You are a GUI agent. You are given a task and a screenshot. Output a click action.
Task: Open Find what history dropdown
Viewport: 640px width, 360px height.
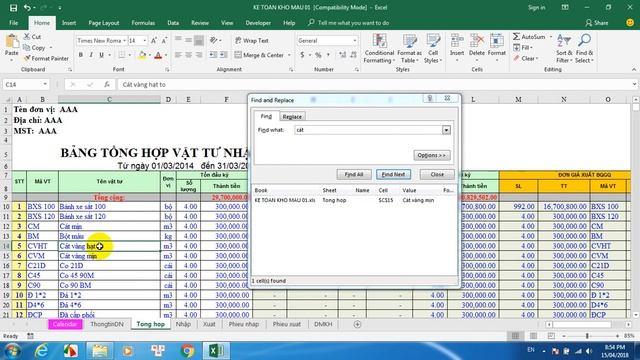(446, 130)
